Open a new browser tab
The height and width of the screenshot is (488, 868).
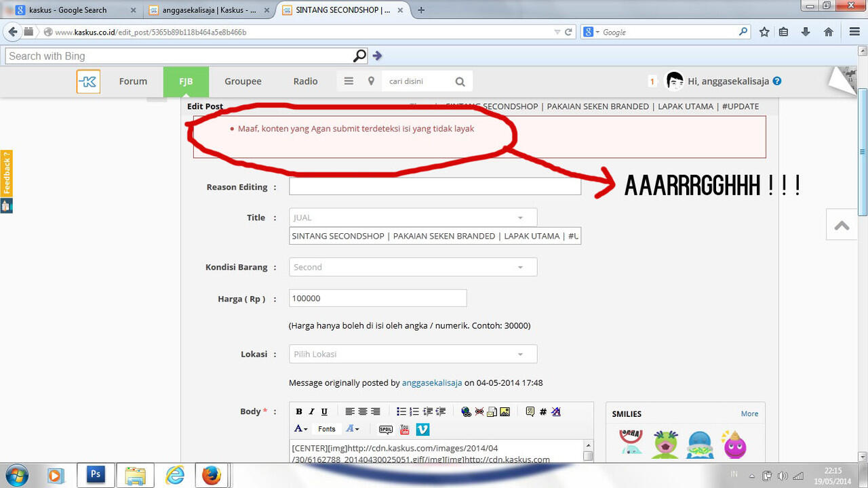421,10
